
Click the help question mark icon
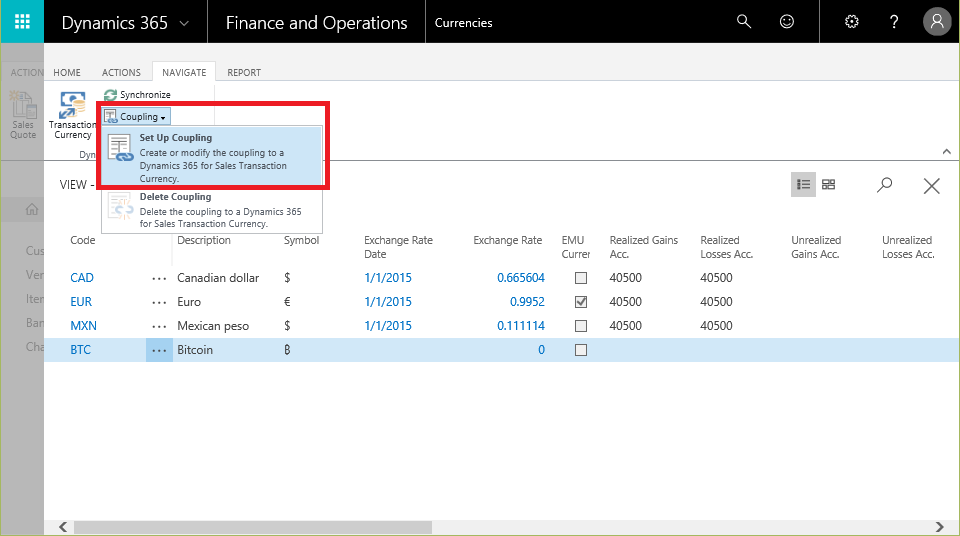(894, 22)
